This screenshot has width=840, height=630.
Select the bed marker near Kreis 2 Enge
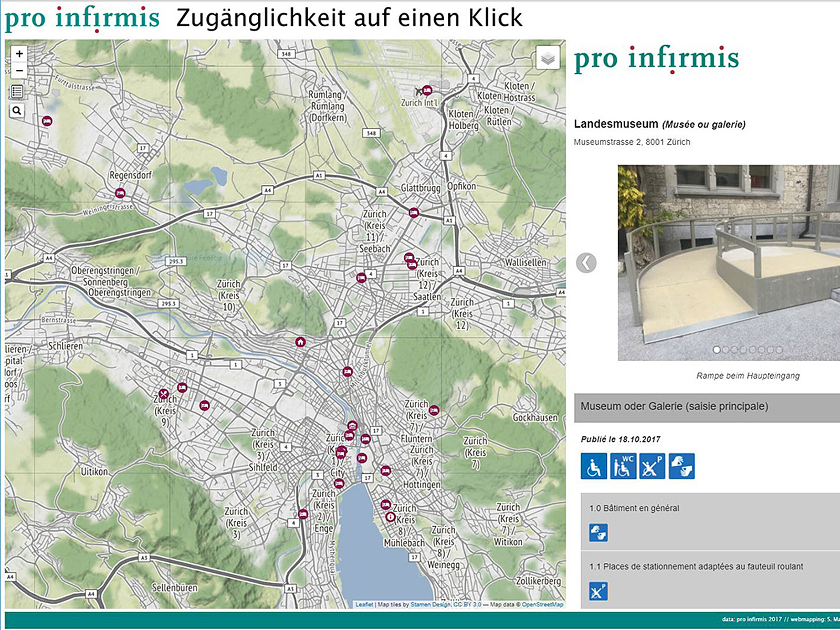pyautogui.click(x=303, y=514)
